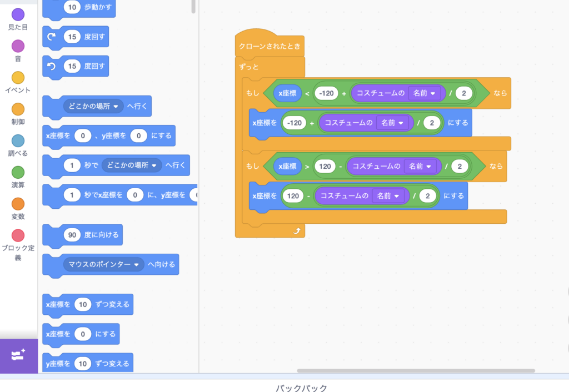Select the 演算 (Operators) category circle
The image size is (569, 392).
[18, 172]
